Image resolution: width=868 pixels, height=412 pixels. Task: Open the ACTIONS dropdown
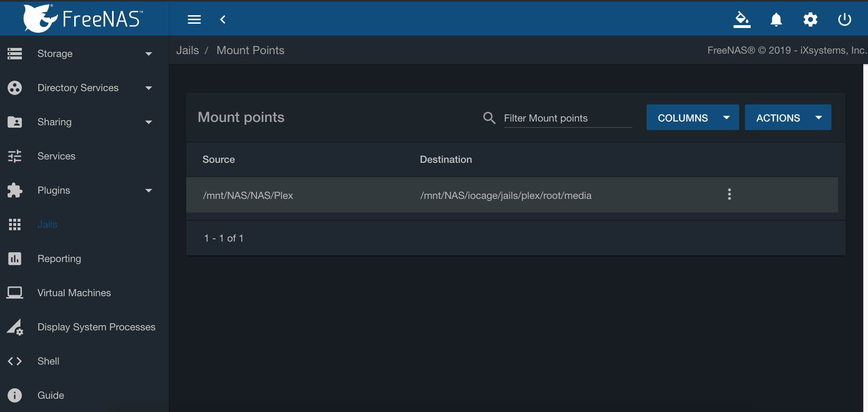pos(788,117)
